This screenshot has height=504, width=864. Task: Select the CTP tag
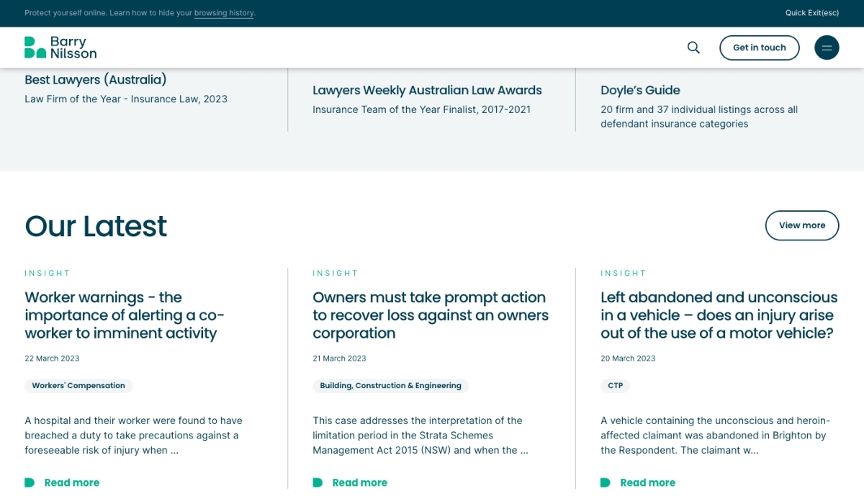(615, 386)
